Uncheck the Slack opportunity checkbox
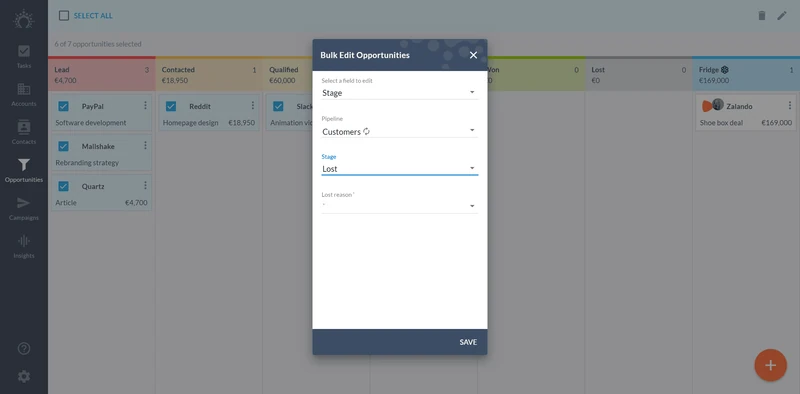 click(x=278, y=106)
